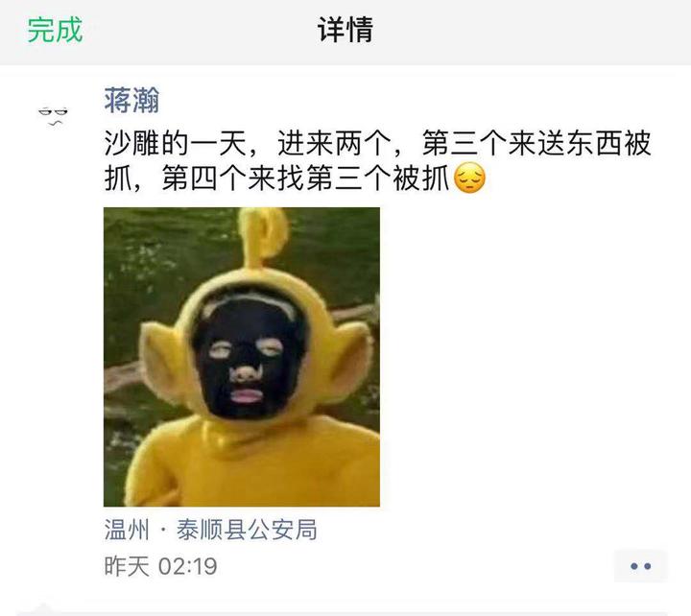
Task: Click 温州 city name in location
Action: click(x=127, y=530)
